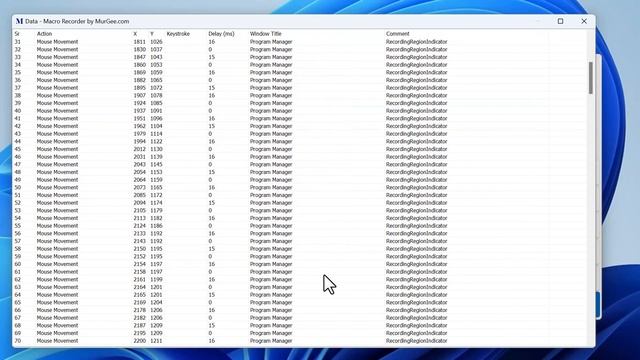The width and height of the screenshot is (640, 360).
Task: Click the Macro Recorder M icon in title bar
Action: (19, 21)
